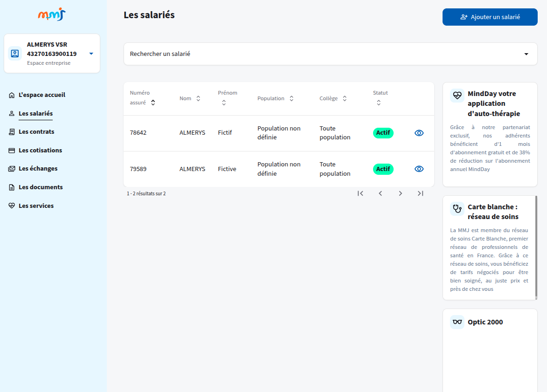Screen dimensions: 547x392
Task: Click the card icon beside Les cotisations
Action: coord(12,150)
